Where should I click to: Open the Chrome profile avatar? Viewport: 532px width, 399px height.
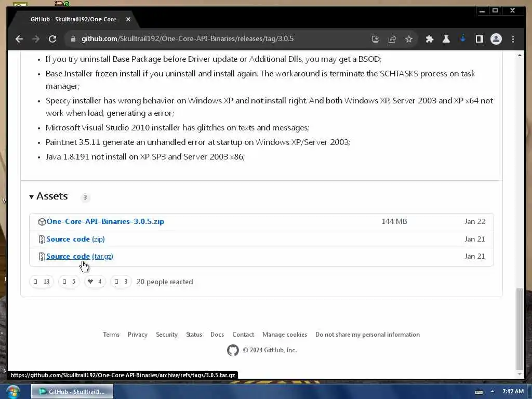[x=496, y=39]
